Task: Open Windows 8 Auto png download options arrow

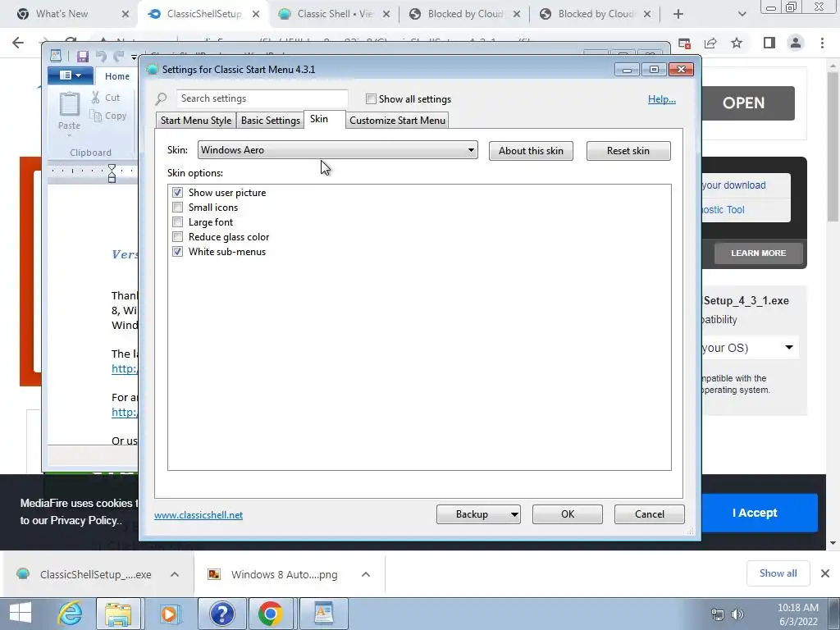Action: click(x=366, y=574)
